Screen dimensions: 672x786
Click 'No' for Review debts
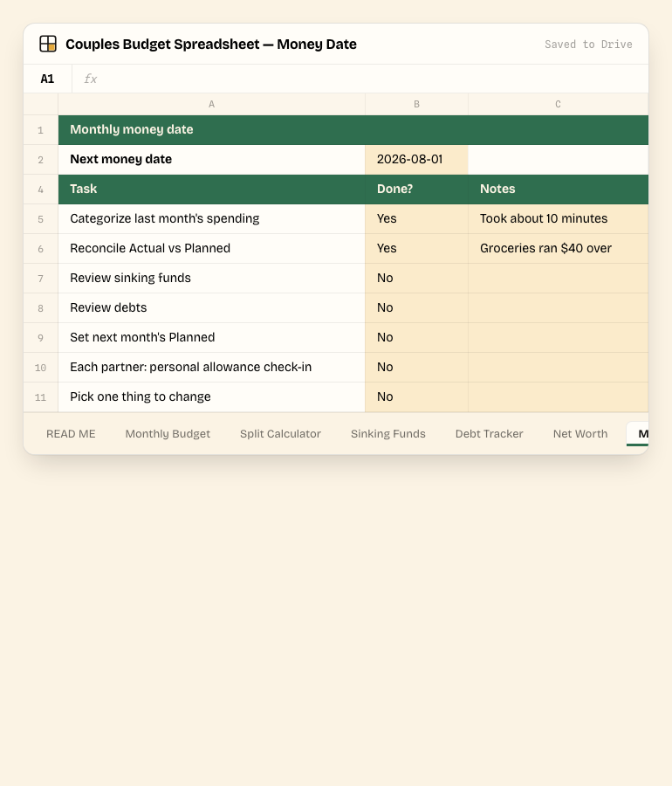tap(416, 307)
